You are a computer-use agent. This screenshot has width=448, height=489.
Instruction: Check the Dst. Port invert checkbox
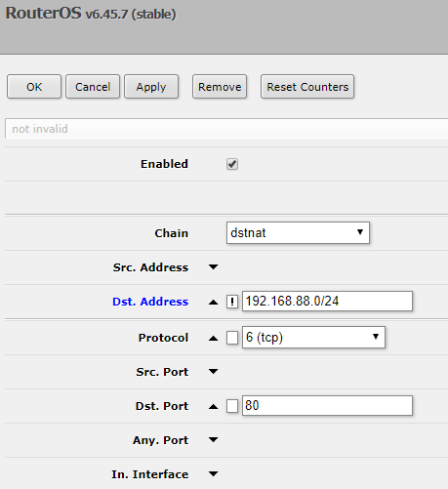(x=232, y=406)
